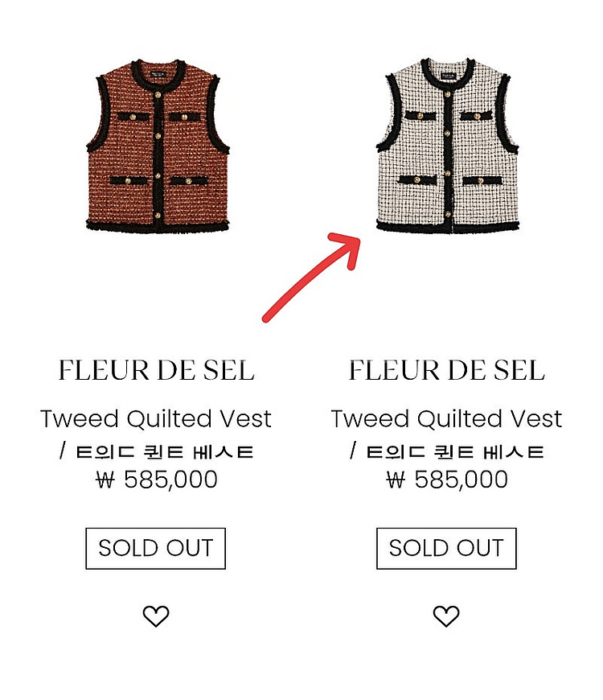Screen dimensions: 603x700
Task: Select right Tweed Quilted Vest title
Action: [x=446, y=418]
